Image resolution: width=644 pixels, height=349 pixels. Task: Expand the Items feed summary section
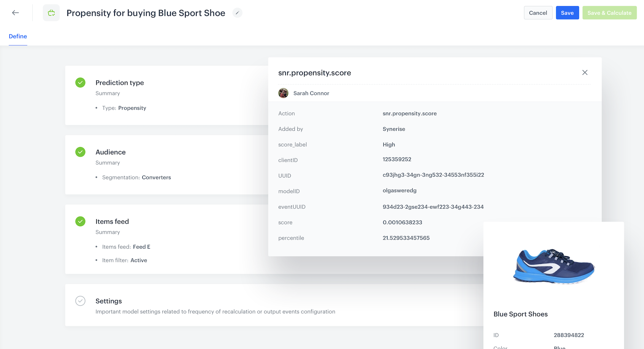point(112,221)
